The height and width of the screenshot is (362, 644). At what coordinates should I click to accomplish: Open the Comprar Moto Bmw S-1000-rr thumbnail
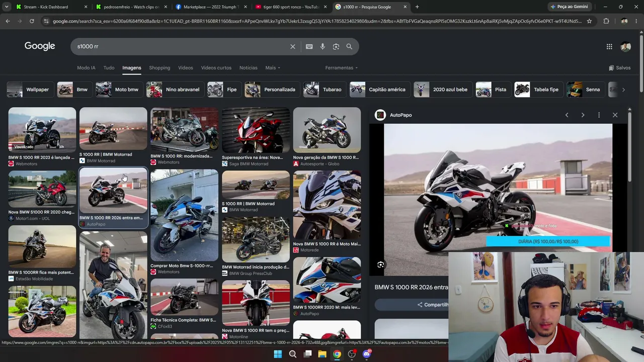pyautogui.click(x=184, y=215)
